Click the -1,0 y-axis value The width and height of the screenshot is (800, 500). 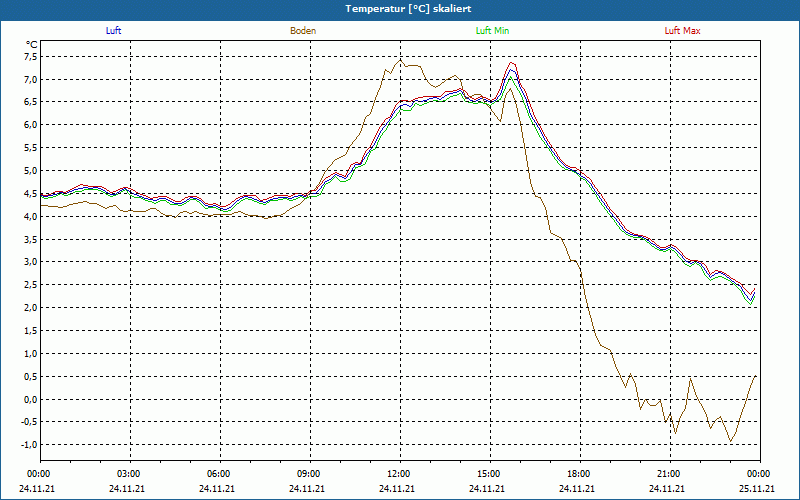tap(30, 445)
